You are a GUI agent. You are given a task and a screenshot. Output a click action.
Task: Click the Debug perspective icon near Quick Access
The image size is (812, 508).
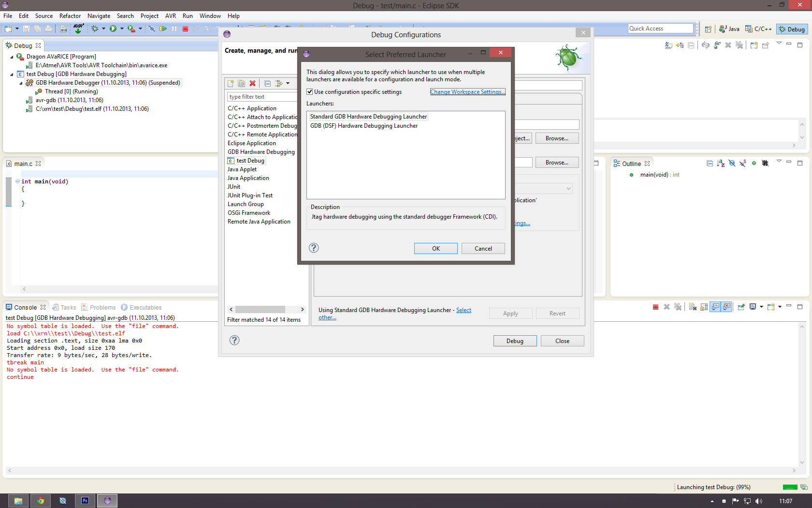click(x=791, y=29)
